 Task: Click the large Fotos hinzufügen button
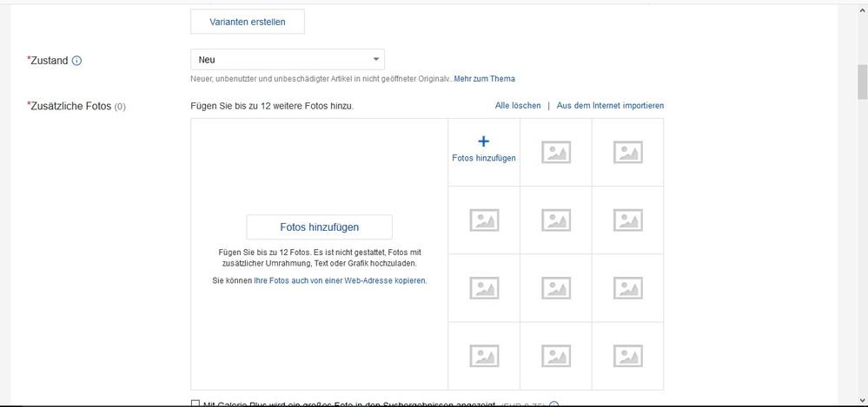click(319, 227)
